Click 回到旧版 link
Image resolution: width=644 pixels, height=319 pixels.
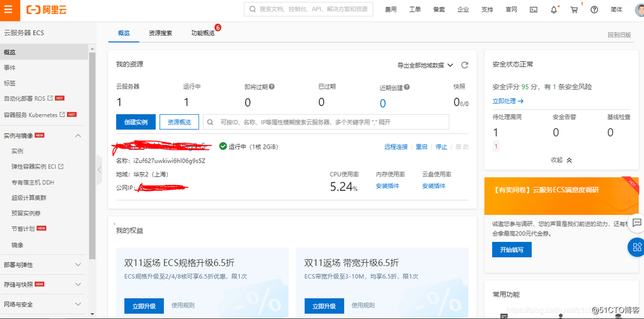(619, 35)
